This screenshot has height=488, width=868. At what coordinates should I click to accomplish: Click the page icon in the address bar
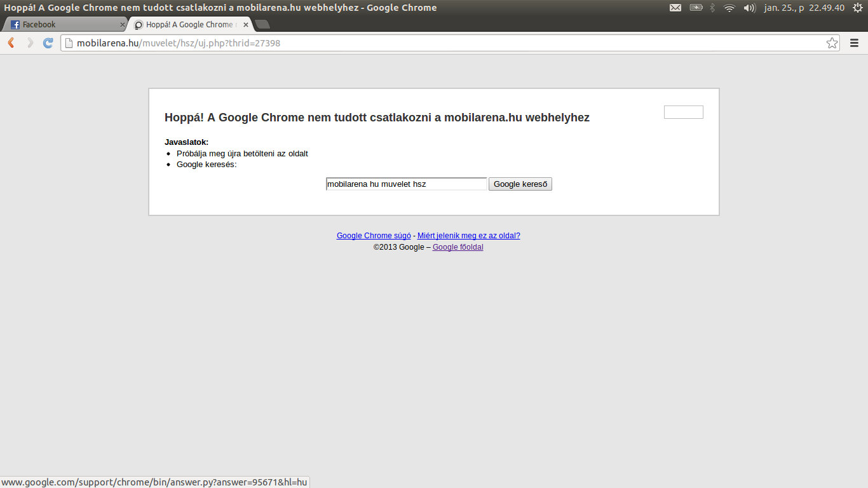(69, 43)
